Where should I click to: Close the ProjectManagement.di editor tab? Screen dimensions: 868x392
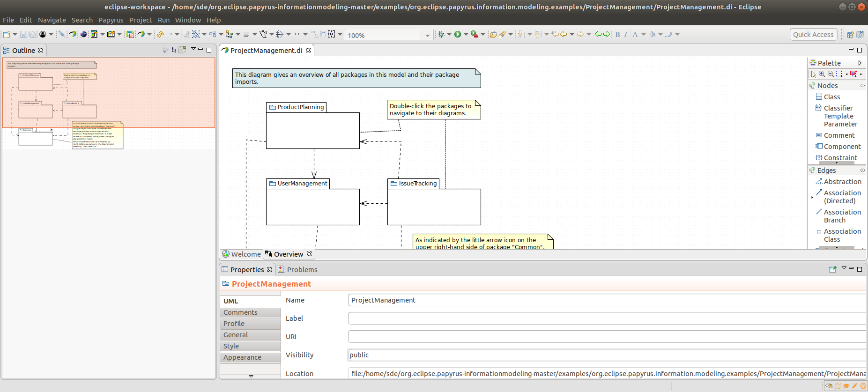point(308,50)
